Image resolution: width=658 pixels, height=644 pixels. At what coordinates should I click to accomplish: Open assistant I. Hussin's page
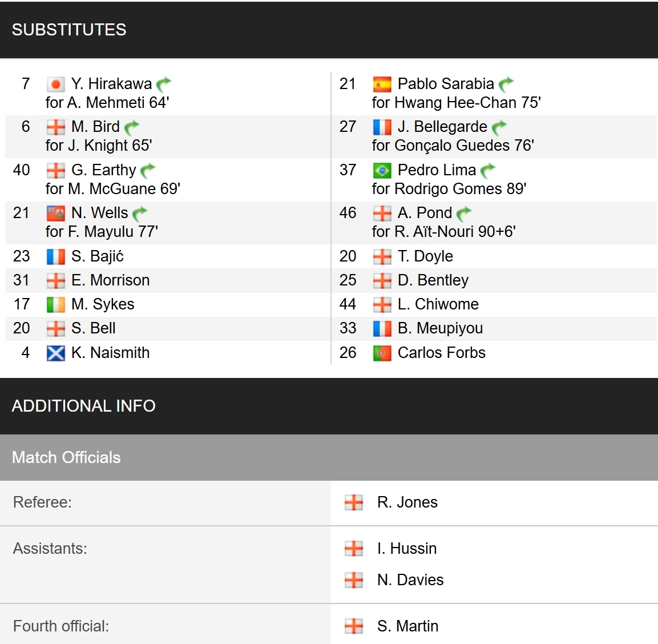coord(407,548)
